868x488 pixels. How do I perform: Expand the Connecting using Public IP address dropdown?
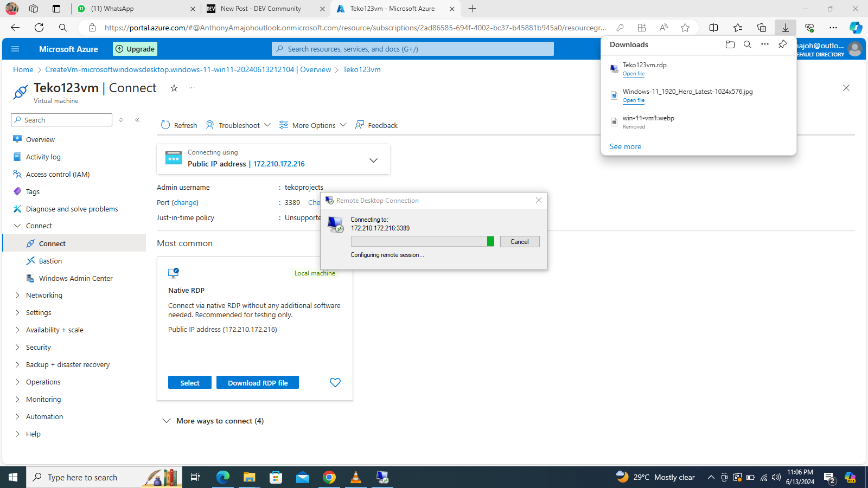tap(373, 160)
